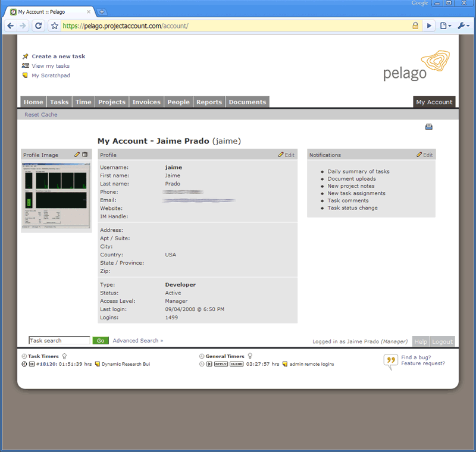Click the Last login value 09/04/2008 @ 6:50 PM
The height and width of the screenshot is (452, 476).
[x=195, y=309]
